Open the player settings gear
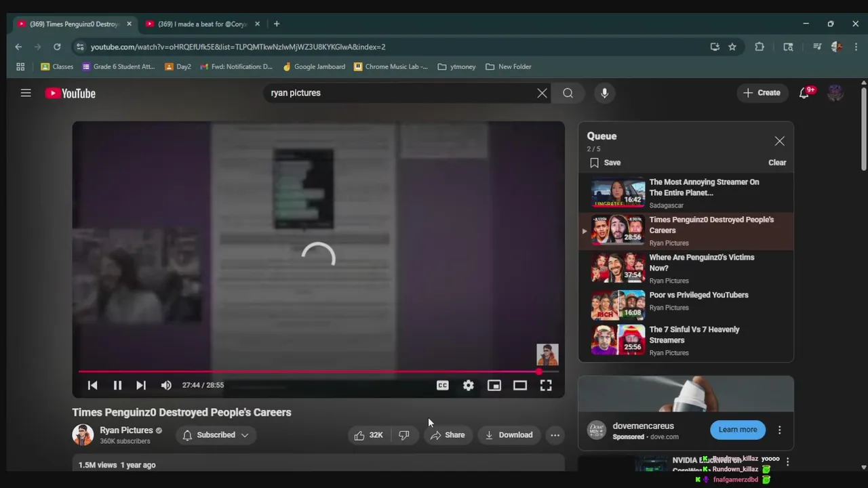 coord(469,385)
